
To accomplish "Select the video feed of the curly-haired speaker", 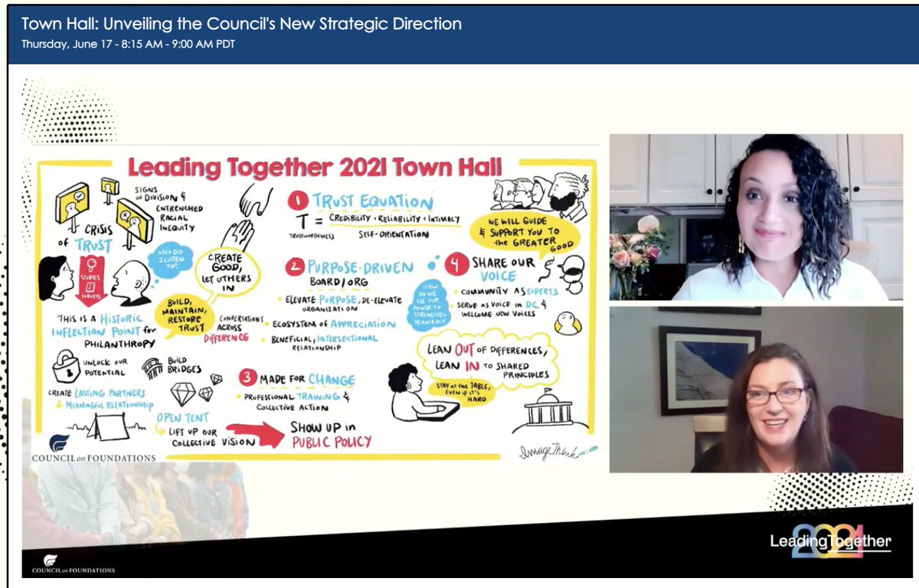I will (x=756, y=217).
